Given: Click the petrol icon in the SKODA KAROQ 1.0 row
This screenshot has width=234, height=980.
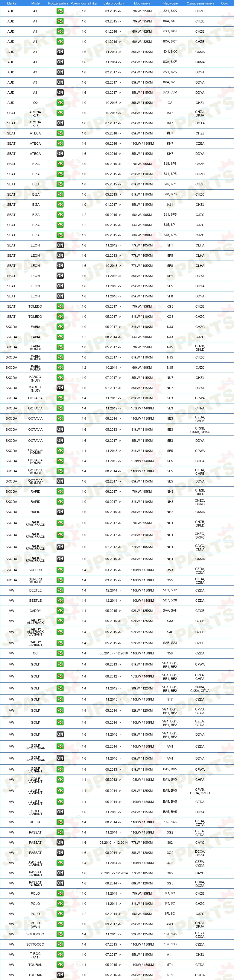Looking at the screenshot, I should coord(60,378).
